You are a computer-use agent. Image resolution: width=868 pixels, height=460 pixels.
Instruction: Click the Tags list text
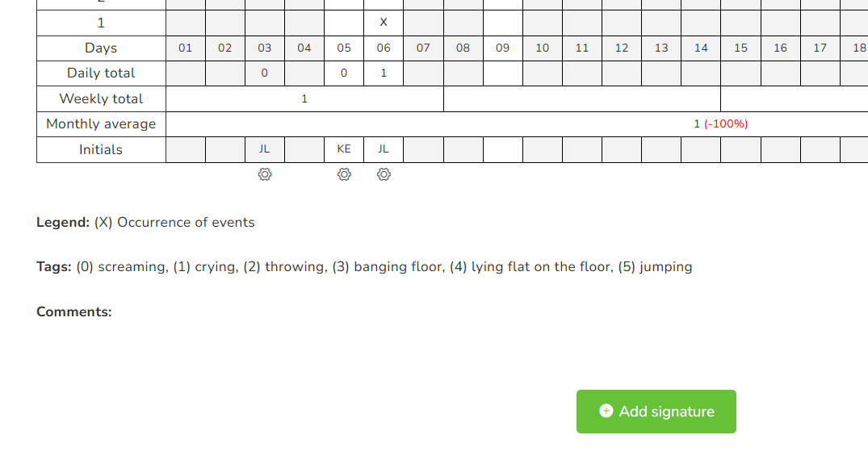click(384, 267)
